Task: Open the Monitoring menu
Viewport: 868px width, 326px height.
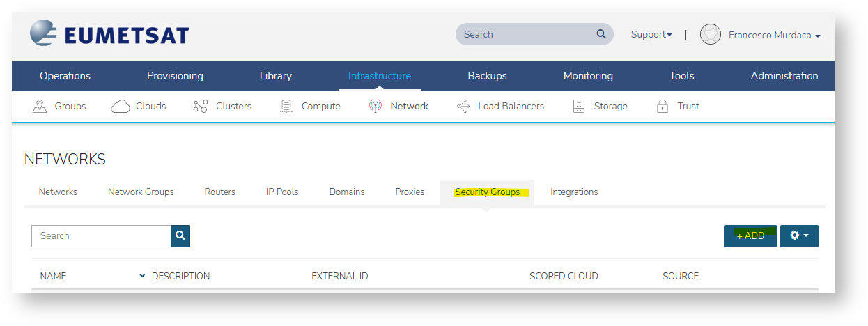Action: [x=588, y=76]
